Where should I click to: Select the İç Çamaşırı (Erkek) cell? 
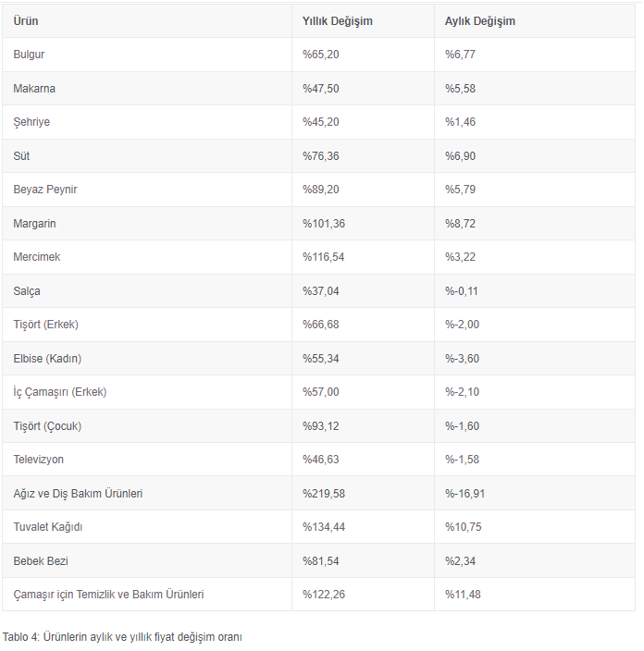60,392
